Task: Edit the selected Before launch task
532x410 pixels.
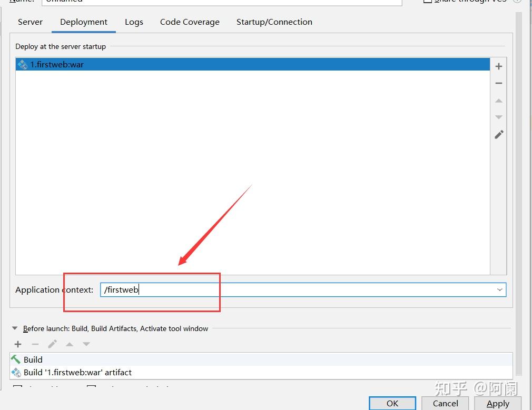Action: point(52,344)
